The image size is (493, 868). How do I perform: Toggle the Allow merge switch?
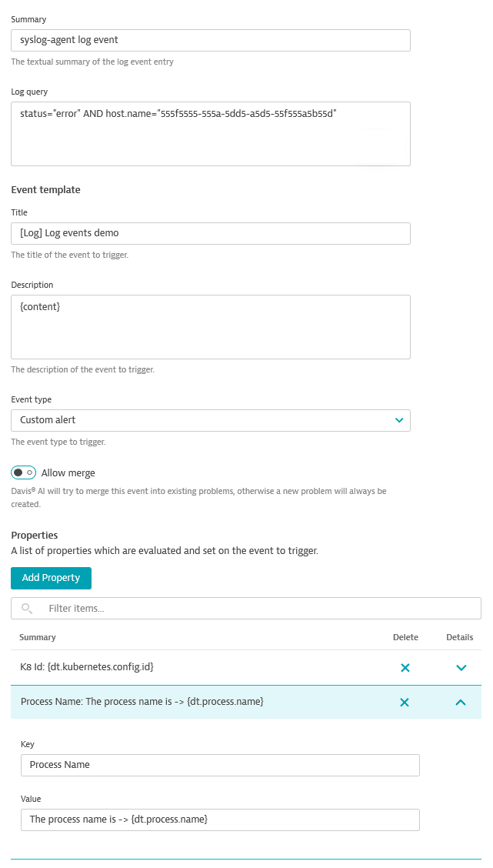(x=24, y=472)
